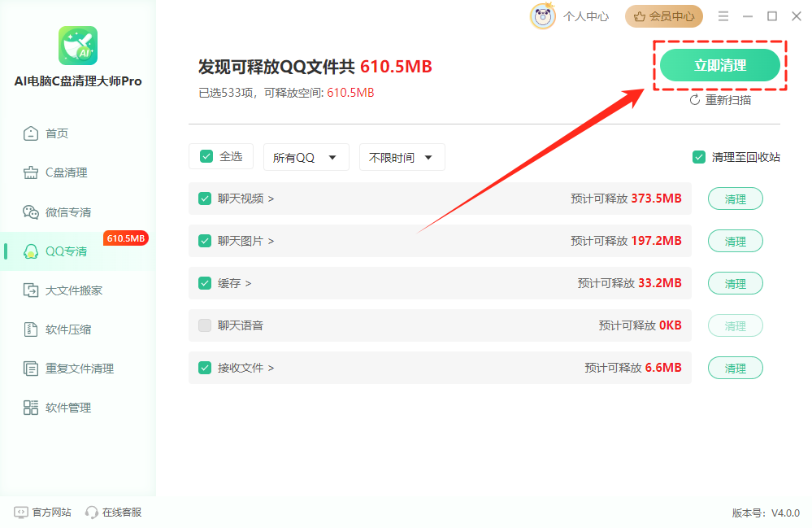This screenshot has height=528, width=812.
Task: Click the 重新扫描 rescan link
Action: point(720,100)
